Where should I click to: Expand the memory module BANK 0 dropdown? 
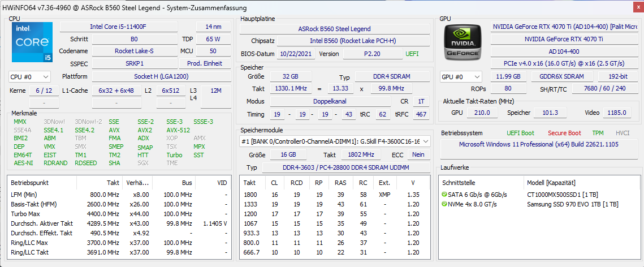pyautogui.click(x=335, y=141)
